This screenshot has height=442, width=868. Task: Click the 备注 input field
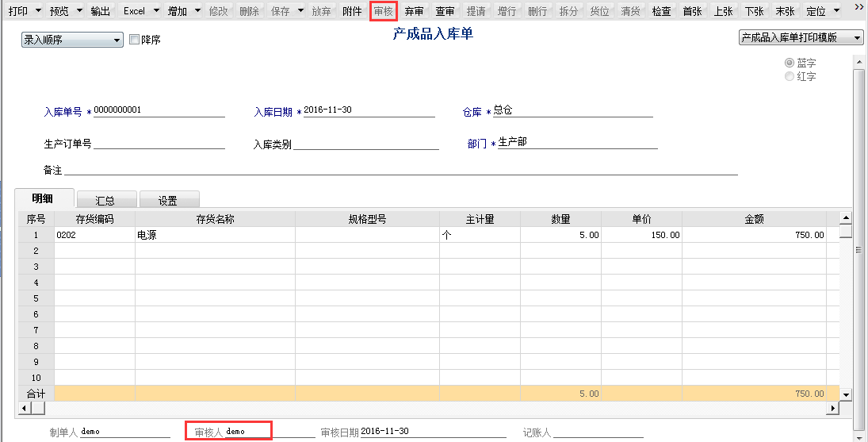[x=401, y=169]
